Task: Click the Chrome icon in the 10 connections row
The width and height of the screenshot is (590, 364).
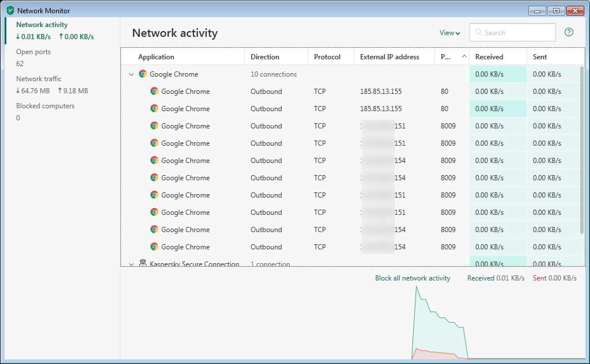Action: click(143, 74)
